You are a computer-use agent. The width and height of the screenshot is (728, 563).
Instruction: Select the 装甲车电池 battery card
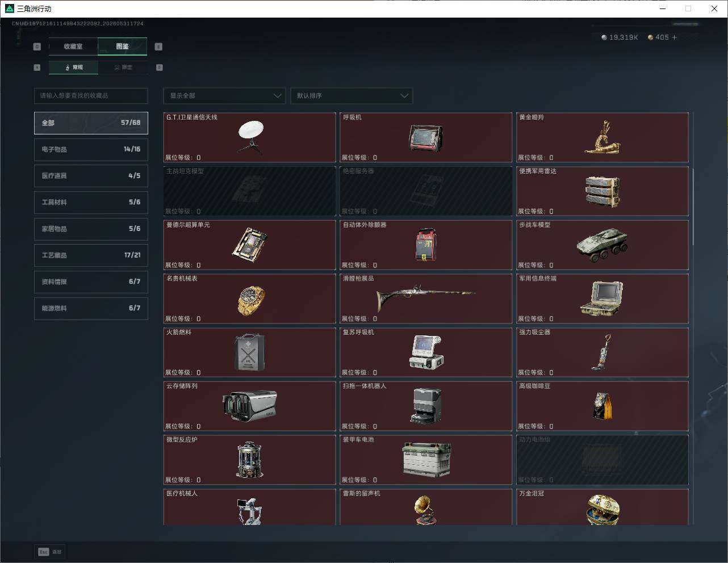pyautogui.click(x=426, y=460)
